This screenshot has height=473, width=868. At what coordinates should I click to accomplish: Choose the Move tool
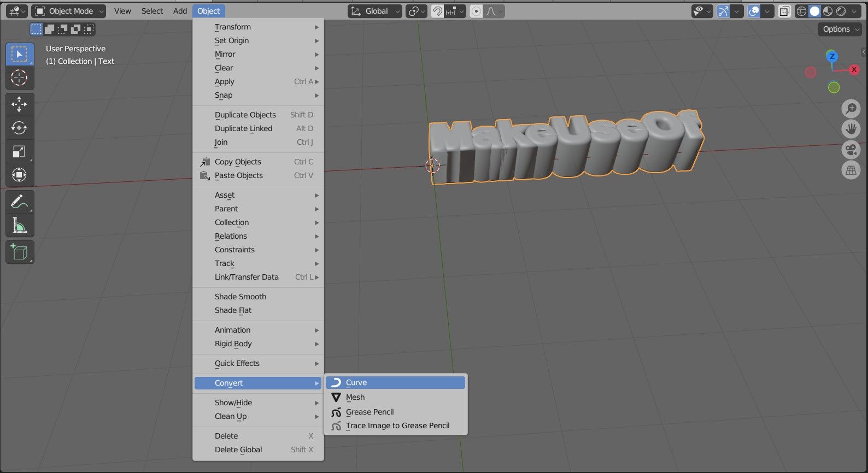coord(19,104)
